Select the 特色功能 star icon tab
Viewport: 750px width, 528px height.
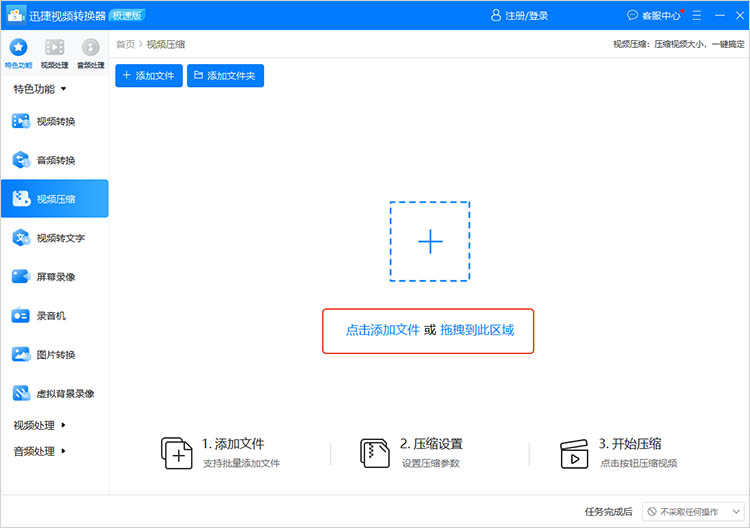18,53
